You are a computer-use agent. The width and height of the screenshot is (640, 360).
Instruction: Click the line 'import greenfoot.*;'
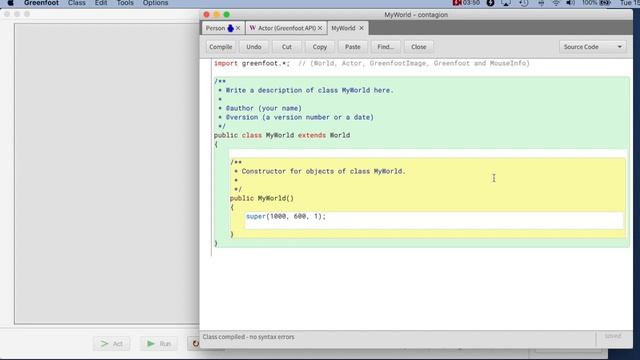(252, 64)
